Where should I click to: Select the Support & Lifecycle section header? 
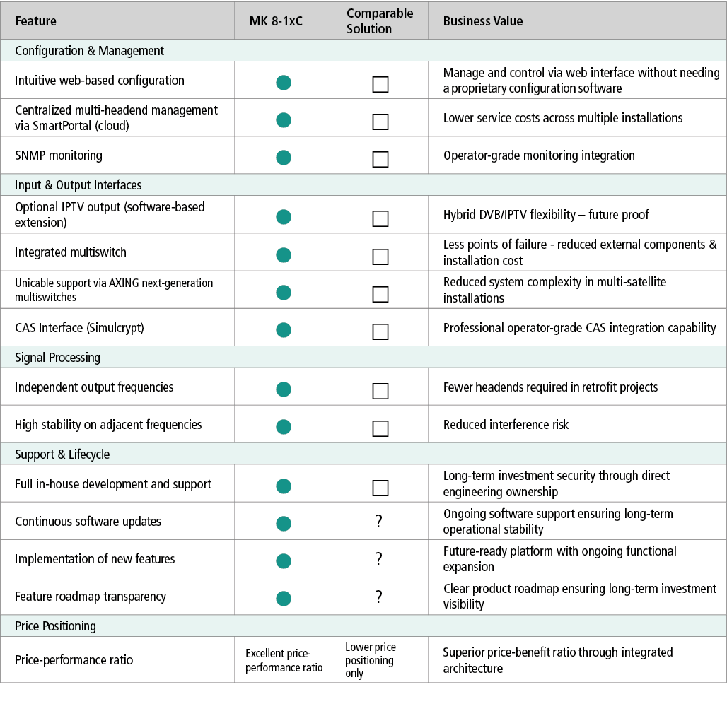(x=62, y=454)
